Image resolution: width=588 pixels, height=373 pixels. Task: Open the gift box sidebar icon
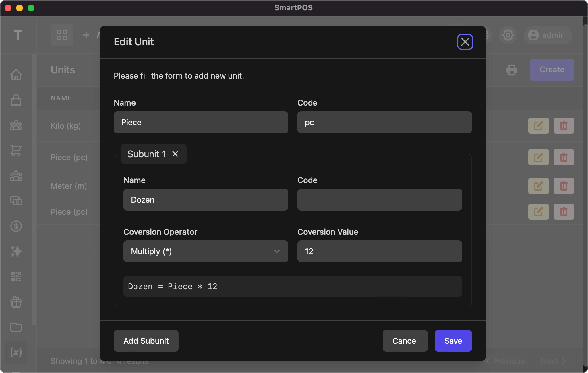16,302
